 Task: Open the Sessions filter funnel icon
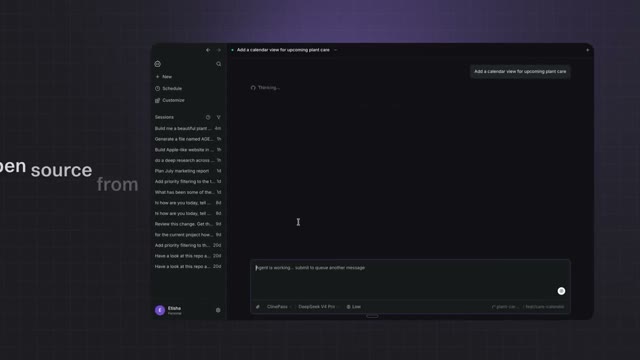pyautogui.click(x=219, y=117)
